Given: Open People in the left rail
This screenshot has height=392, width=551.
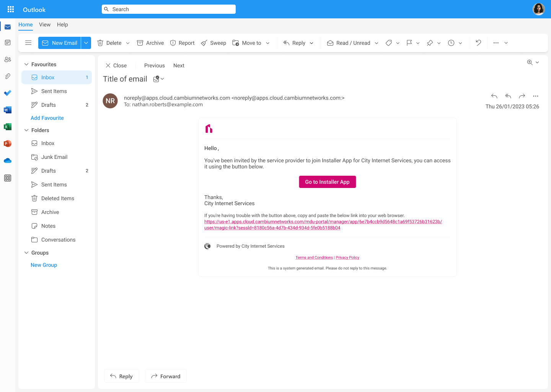Looking at the screenshot, I should coord(8,59).
